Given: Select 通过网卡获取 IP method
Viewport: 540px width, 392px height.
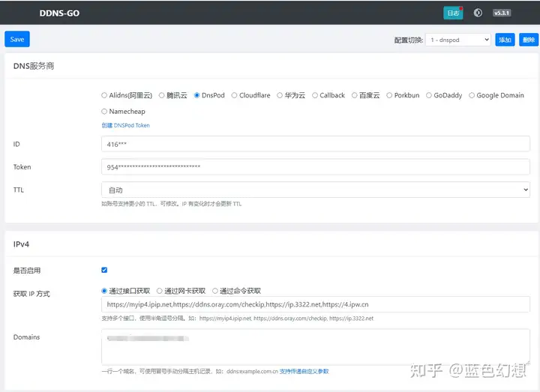Looking at the screenshot, I should [160, 291].
